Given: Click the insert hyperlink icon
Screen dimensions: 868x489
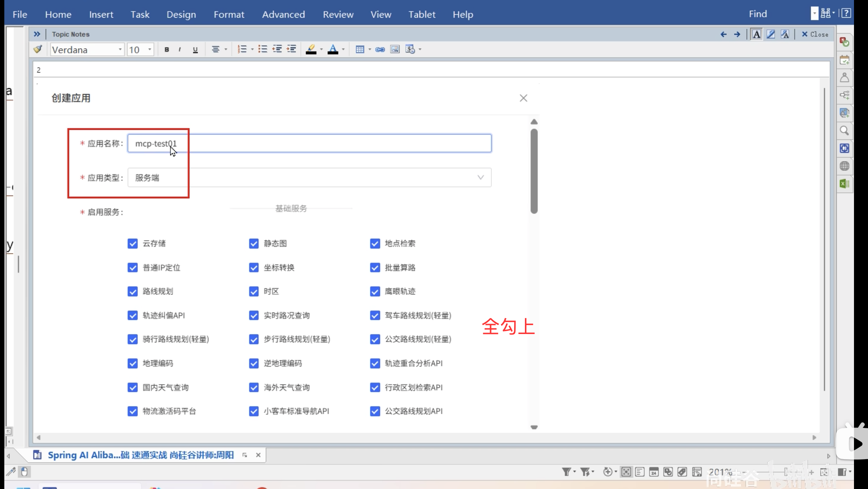Looking at the screenshot, I should [380, 49].
